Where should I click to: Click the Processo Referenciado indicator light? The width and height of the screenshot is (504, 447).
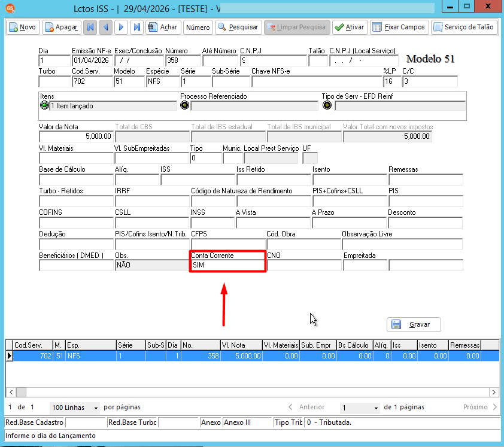(184, 105)
